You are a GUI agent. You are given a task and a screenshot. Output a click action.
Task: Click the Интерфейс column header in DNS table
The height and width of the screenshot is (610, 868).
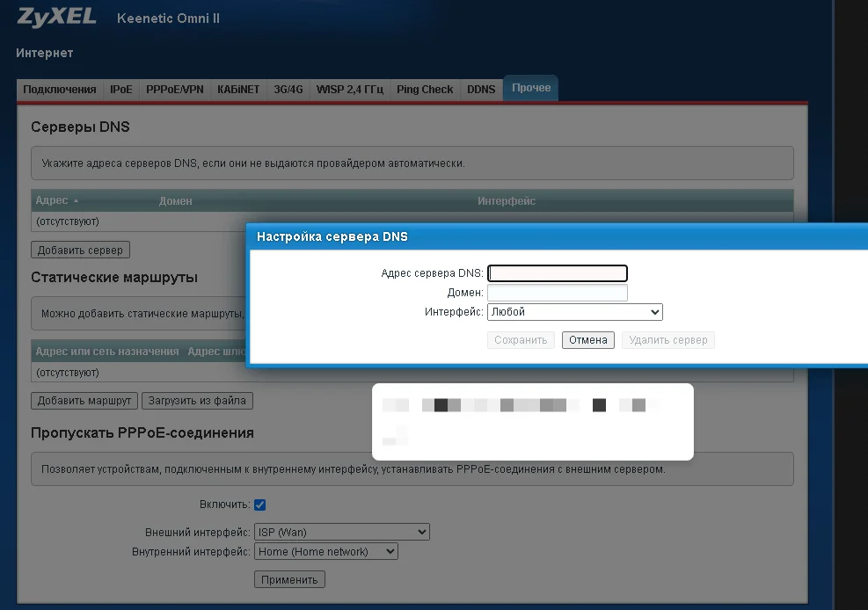point(507,201)
